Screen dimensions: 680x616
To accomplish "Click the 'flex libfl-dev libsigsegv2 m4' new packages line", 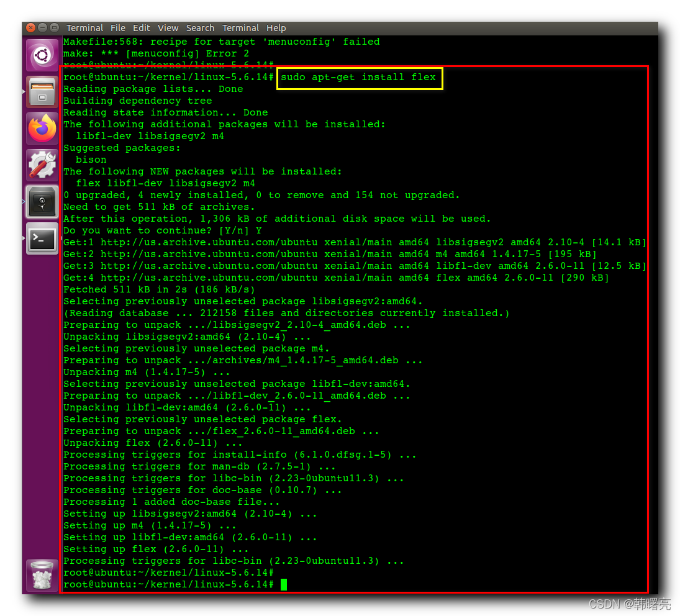I will 166,183.
